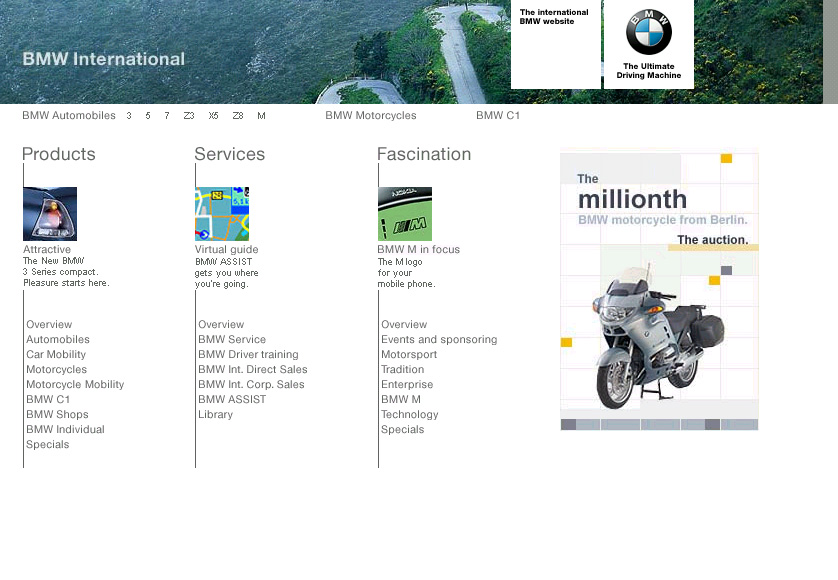Select the Z8 model link
Viewport: 838px width, 580px height.
click(238, 116)
